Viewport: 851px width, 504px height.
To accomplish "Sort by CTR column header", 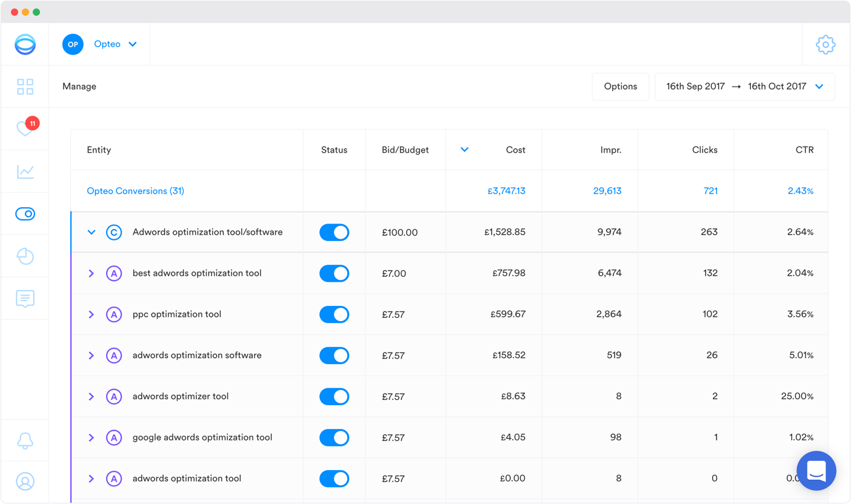I will click(x=806, y=150).
